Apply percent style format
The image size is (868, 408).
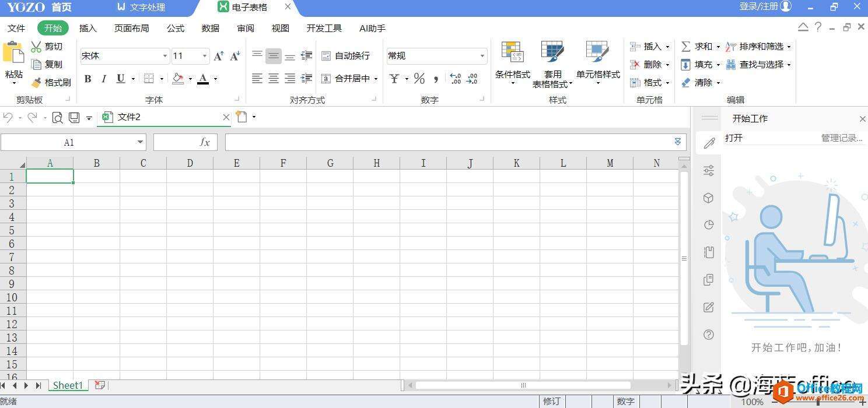[x=419, y=79]
